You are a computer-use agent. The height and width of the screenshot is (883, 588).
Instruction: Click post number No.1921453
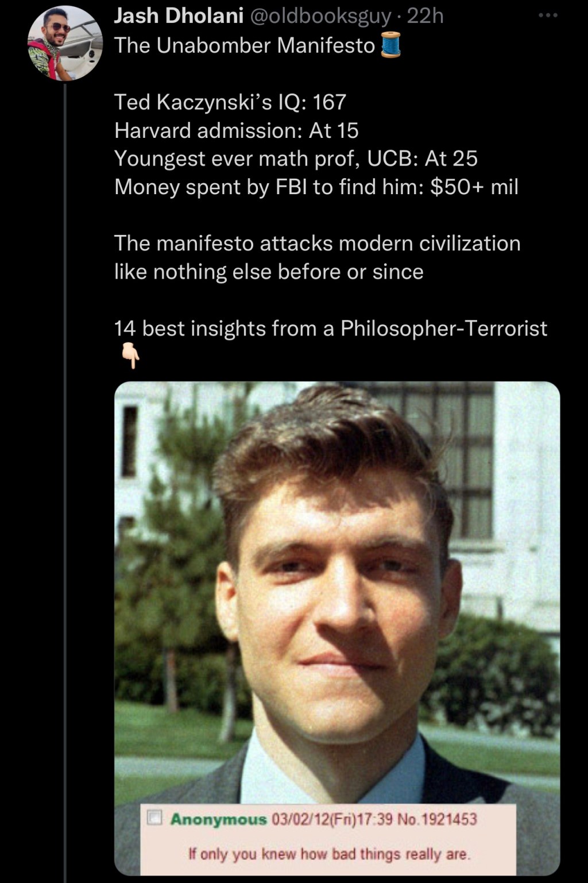point(437,819)
